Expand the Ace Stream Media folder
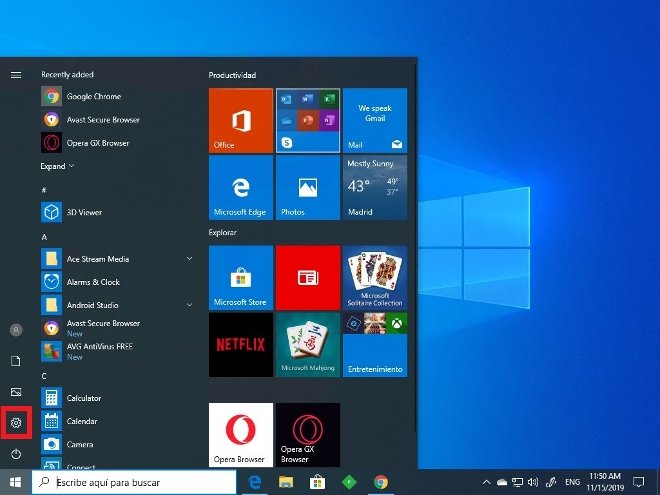 click(x=189, y=258)
